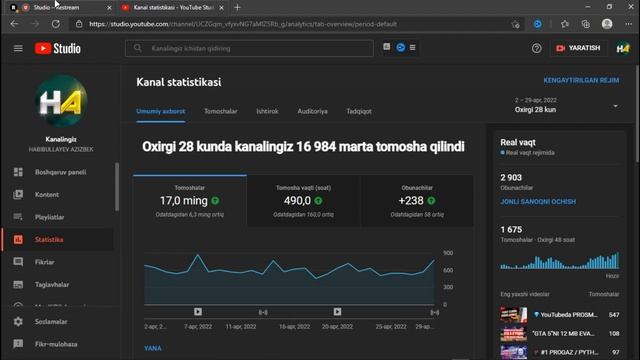Image resolution: width=640 pixels, height=360 pixels.
Task: Select the Tomosha vaqti 490,0 metric card
Action: tap(303, 201)
